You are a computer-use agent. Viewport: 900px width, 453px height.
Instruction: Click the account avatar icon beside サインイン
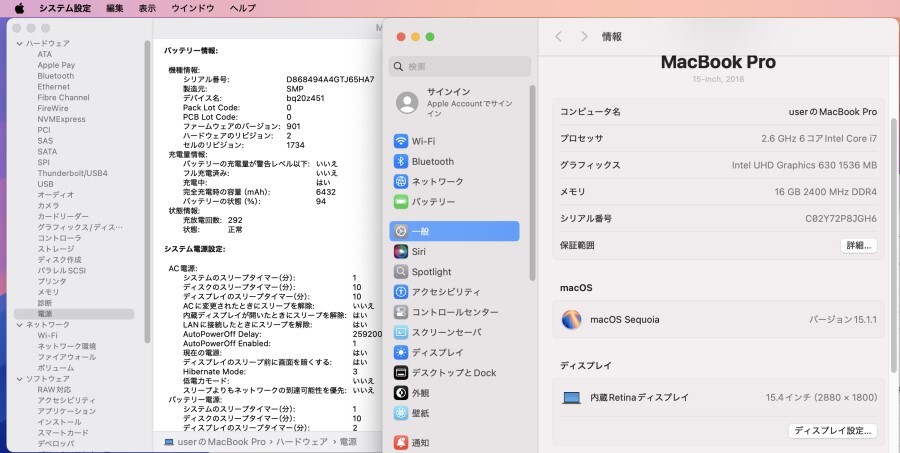407,103
